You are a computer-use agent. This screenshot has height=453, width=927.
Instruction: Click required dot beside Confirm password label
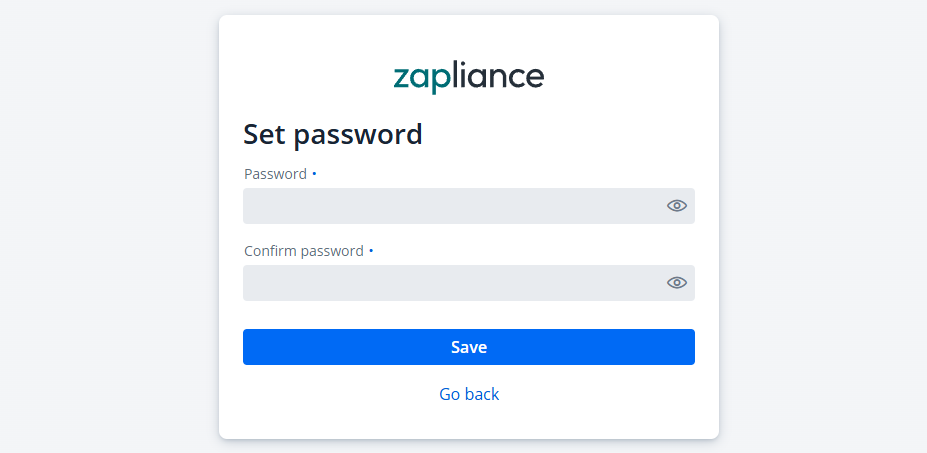[x=371, y=250]
